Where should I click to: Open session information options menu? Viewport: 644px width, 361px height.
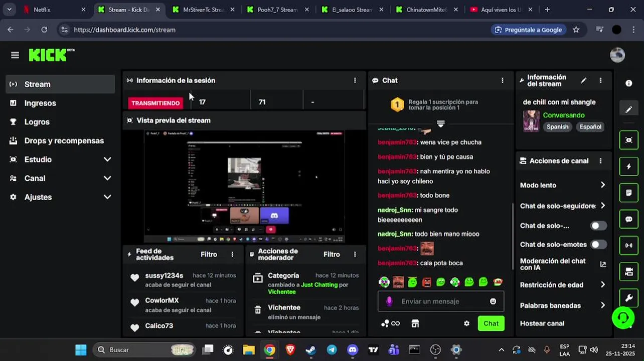click(x=355, y=80)
